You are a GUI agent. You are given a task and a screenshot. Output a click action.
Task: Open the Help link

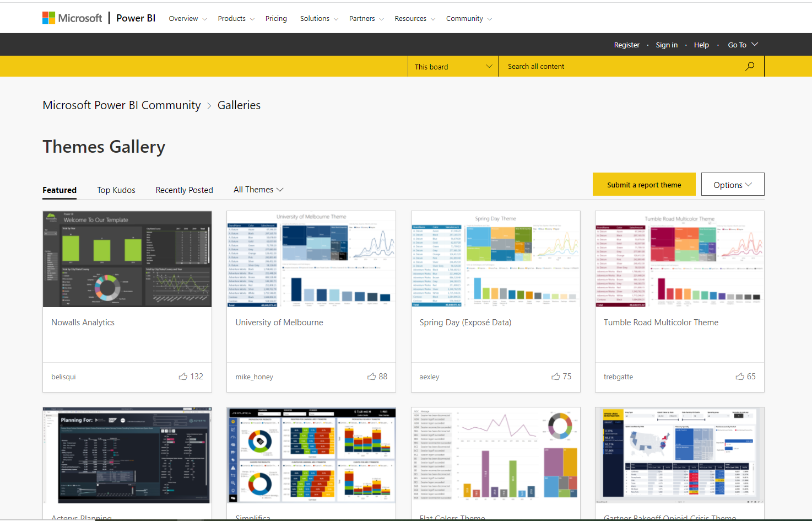coord(701,45)
